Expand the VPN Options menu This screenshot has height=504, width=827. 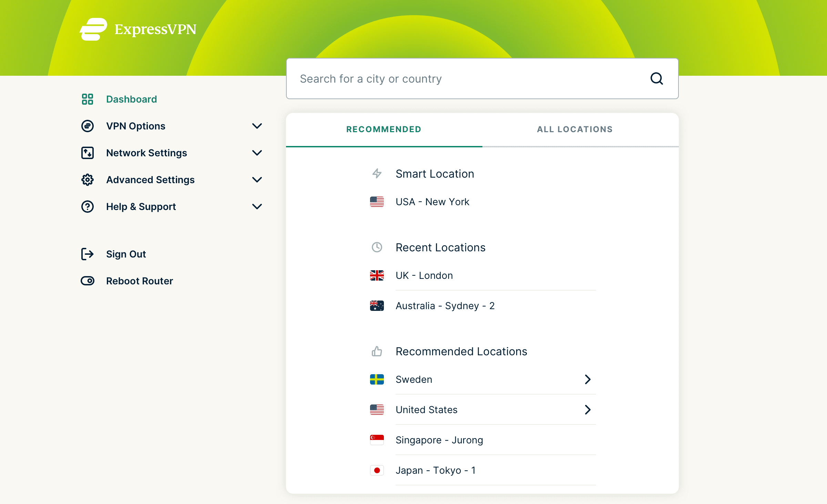[x=257, y=126]
